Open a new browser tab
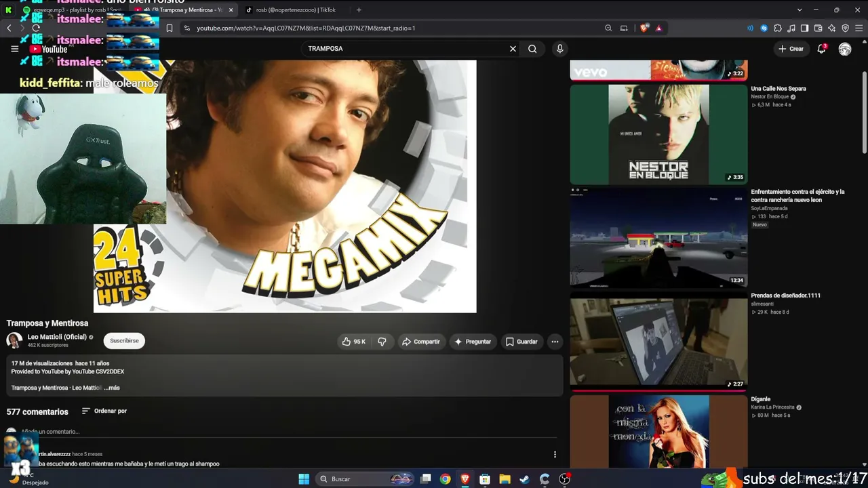The width and height of the screenshot is (868, 488). click(359, 10)
